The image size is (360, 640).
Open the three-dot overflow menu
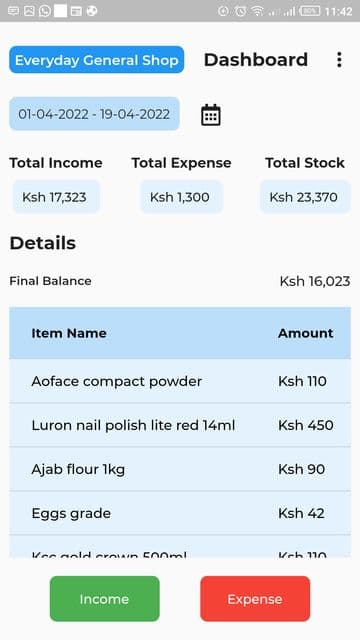point(339,60)
